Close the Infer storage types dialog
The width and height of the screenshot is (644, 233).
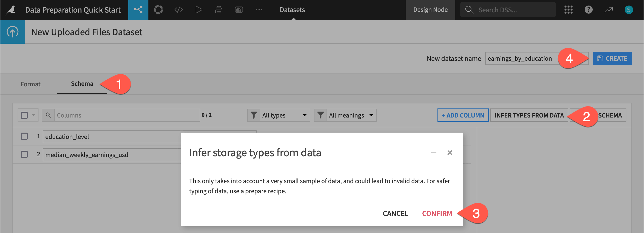(450, 152)
